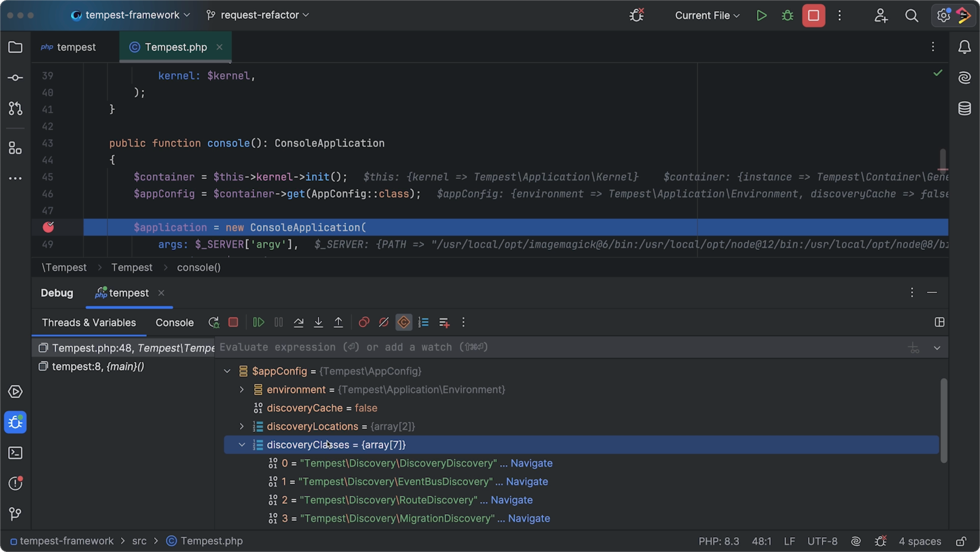This screenshot has width=980, height=552.
Task: Toggle read-only lock icon in status bar
Action: click(961, 541)
